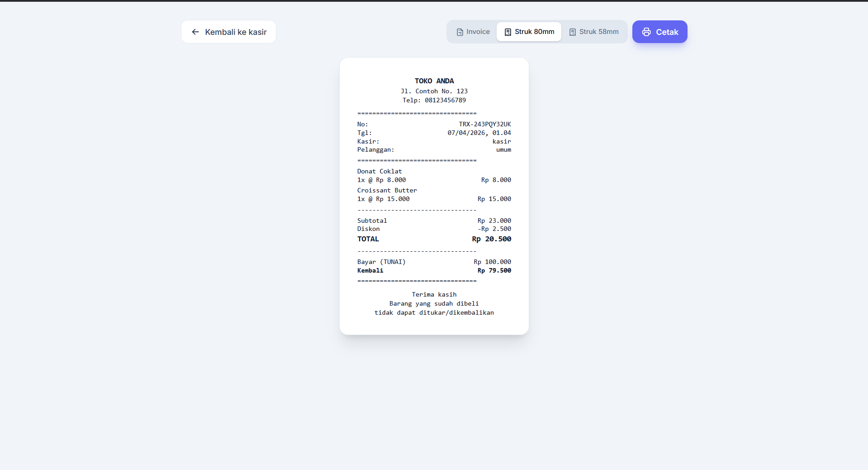The width and height of the screenshot is (868, 470).
Task: Click the Diskon label
Action: tap(368, 229)
